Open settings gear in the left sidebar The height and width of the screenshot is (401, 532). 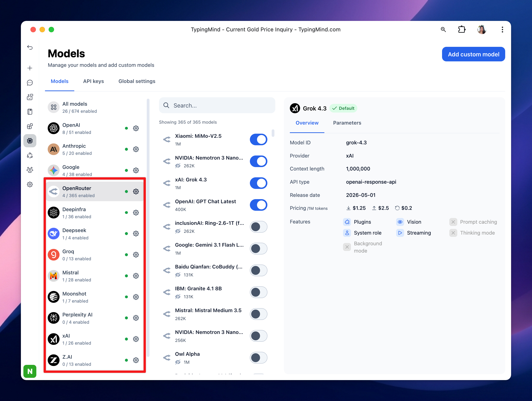point(30,184)
